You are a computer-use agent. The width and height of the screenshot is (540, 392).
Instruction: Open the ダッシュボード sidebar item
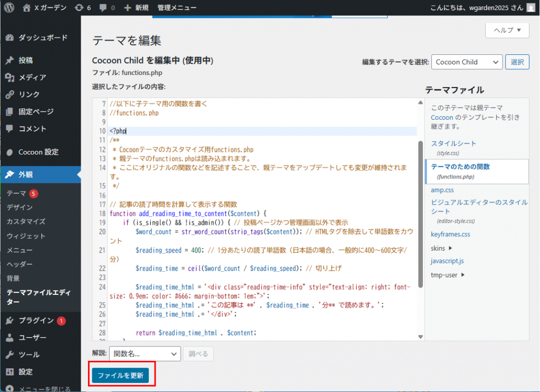click(43, 38)
